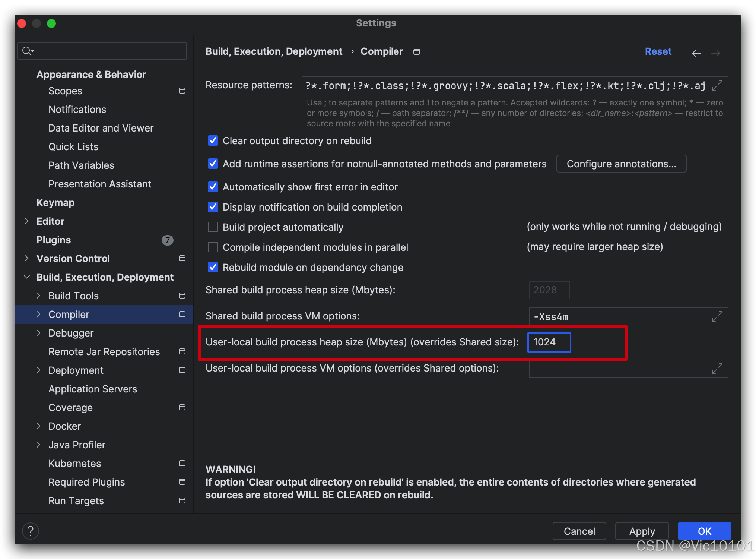Click the Apply button

pyautogui.click(x=642, y=531)
